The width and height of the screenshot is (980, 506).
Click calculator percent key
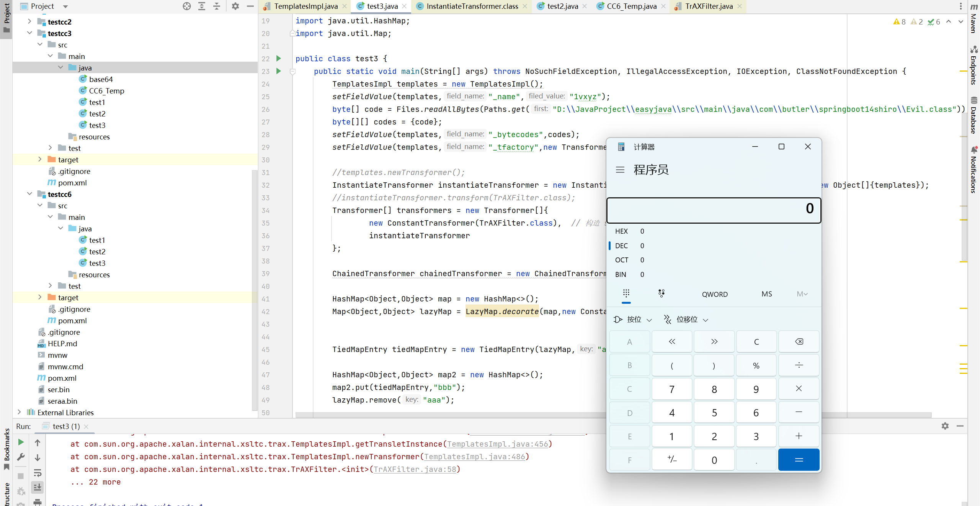(x=756, y=365)
